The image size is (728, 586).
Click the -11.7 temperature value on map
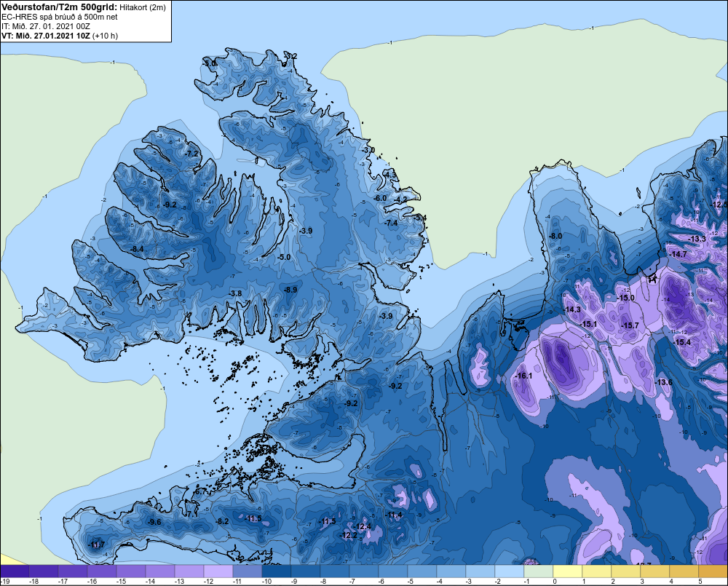tap(96, 545)
